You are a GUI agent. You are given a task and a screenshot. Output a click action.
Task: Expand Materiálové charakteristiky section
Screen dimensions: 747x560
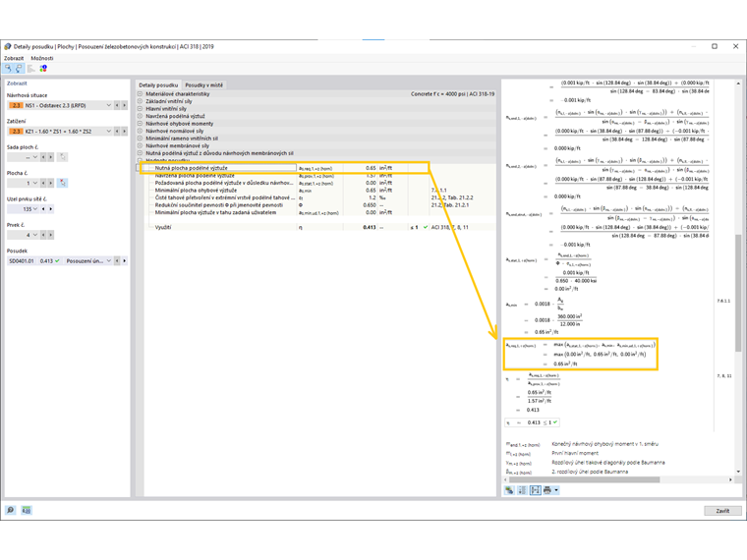tap(140, 93)
